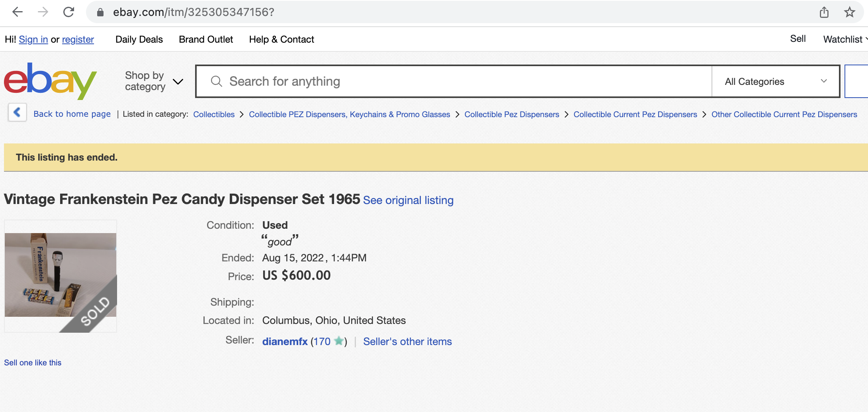Click the share page icon
This screenshot has width=868, height=412.
pos(824,12)
